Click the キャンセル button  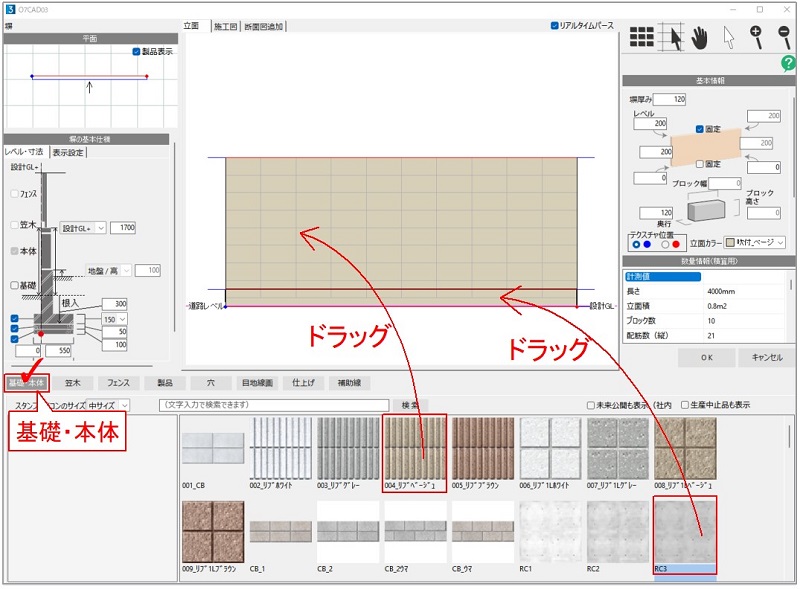point(767,358)
